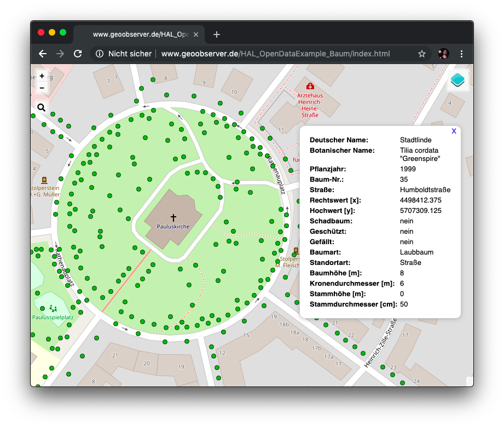The image size is (504, 427).
Task: Open the map search magnifier tool
Action: 42,107
